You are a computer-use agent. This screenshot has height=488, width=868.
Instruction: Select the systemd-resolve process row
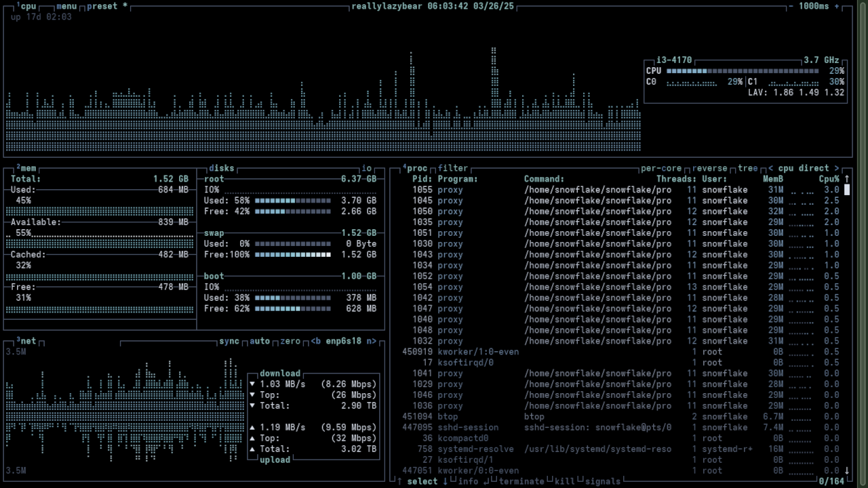tap(620, 449)
